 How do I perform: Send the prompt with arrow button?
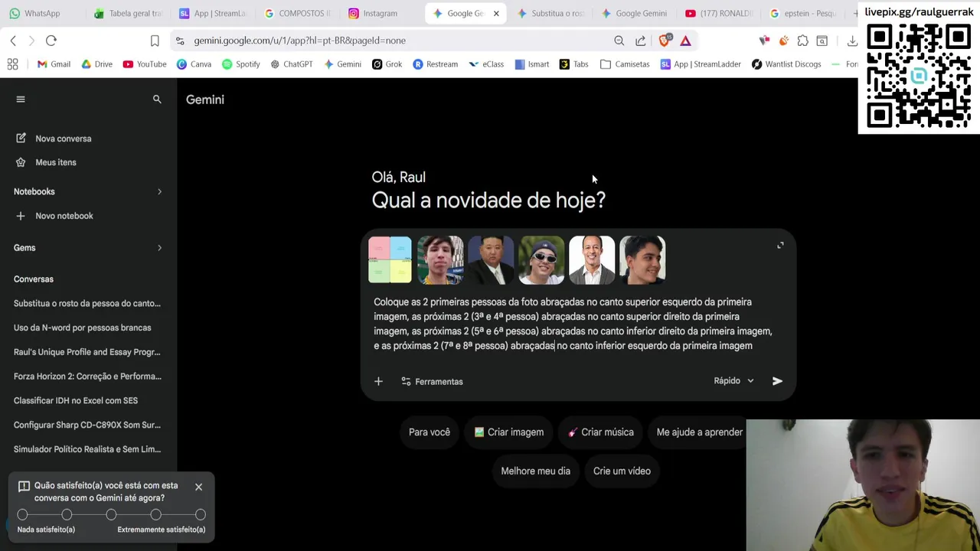(x=777, y=381)
